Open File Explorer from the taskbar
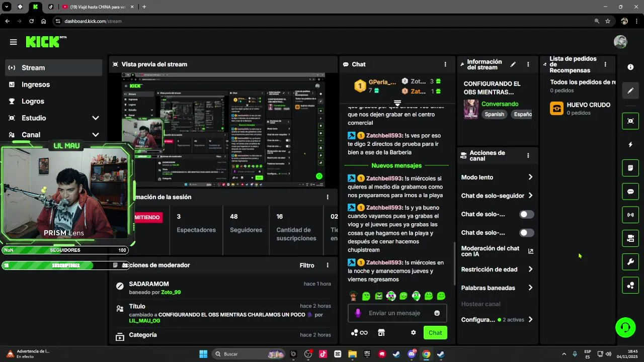Viewport: 644px width, 362px height. pyautogui.click(x=352, y=354)
